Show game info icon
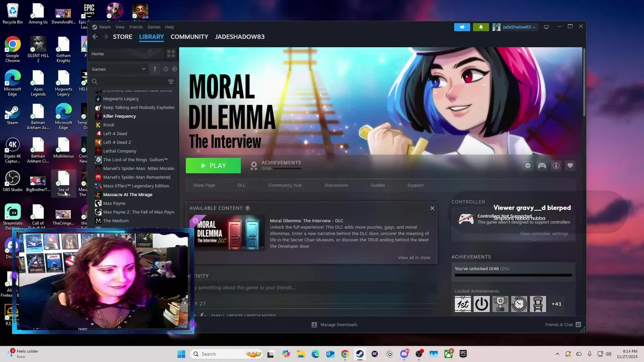This screenshot has height=362, width=644. (x=556, y=165)
